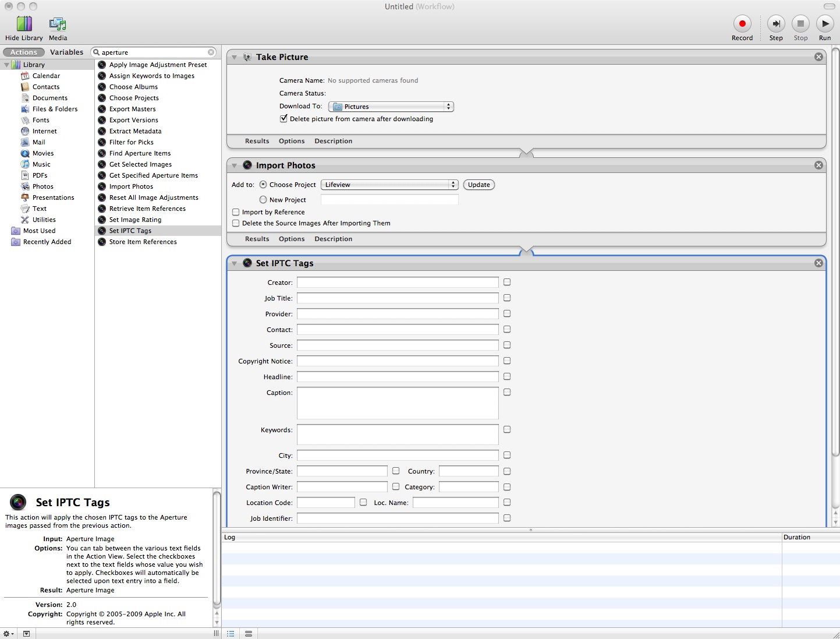Click the Hide Library icon
Image resolution: width=840 pixels, height=639 pixels.
tap(24, 24)
